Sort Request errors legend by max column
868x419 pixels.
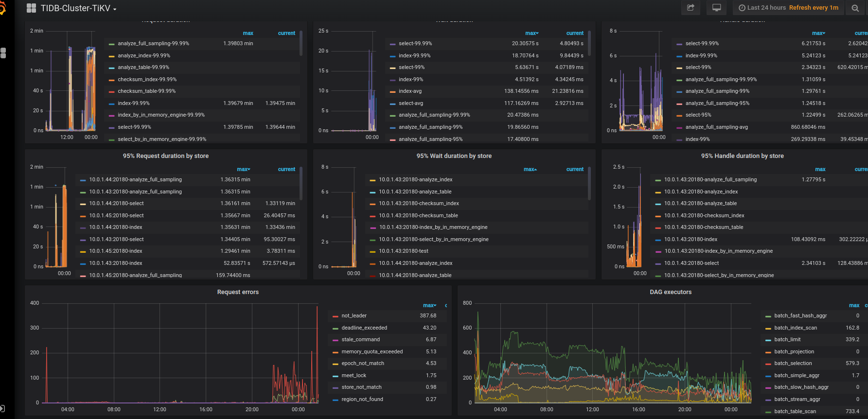[x=429, y=305]
